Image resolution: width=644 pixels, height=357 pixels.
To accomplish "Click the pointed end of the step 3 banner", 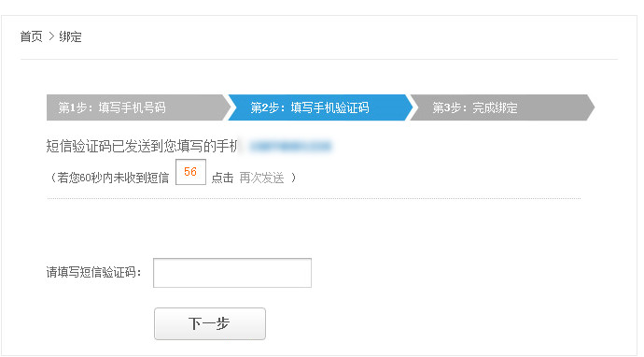I will (590, 107).
